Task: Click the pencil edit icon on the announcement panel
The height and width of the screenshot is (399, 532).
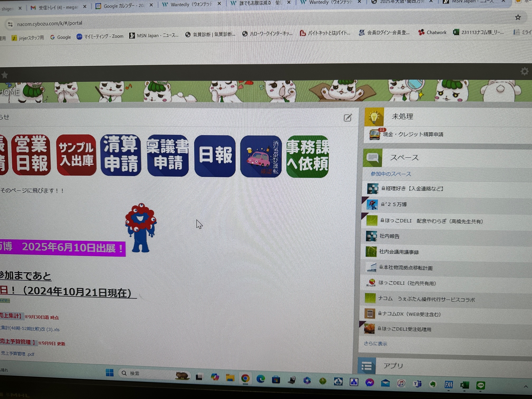Action: click(x=348, y=118)
